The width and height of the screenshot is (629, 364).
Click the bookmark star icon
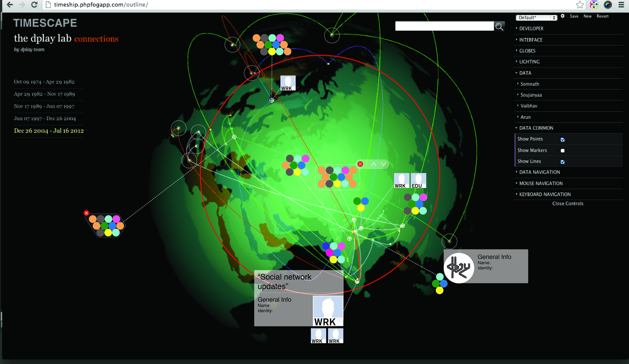tap(580, 5)
